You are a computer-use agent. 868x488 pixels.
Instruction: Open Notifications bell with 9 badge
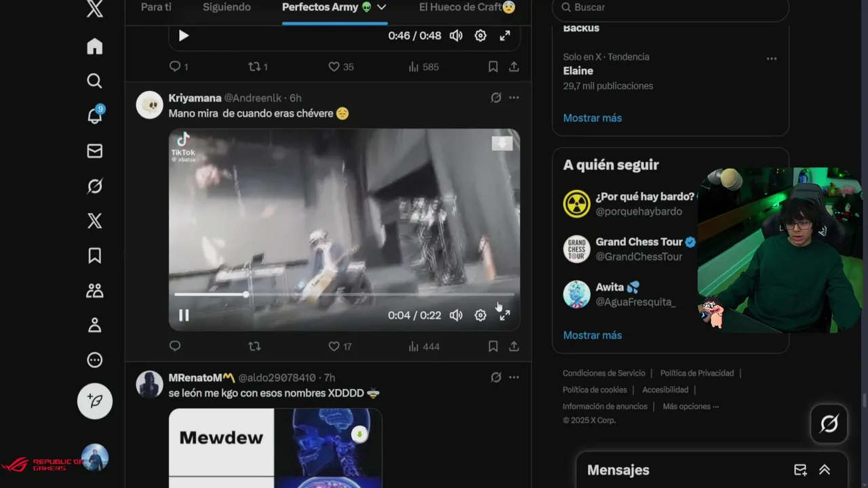(95, 115)
